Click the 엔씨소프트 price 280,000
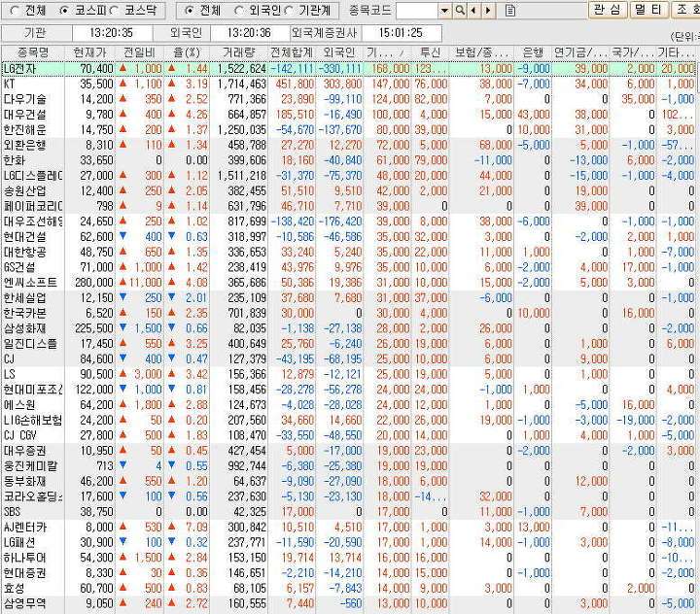The width and height of the screenshot is (700, 614). pyautogui.click(x=94, y=283)
